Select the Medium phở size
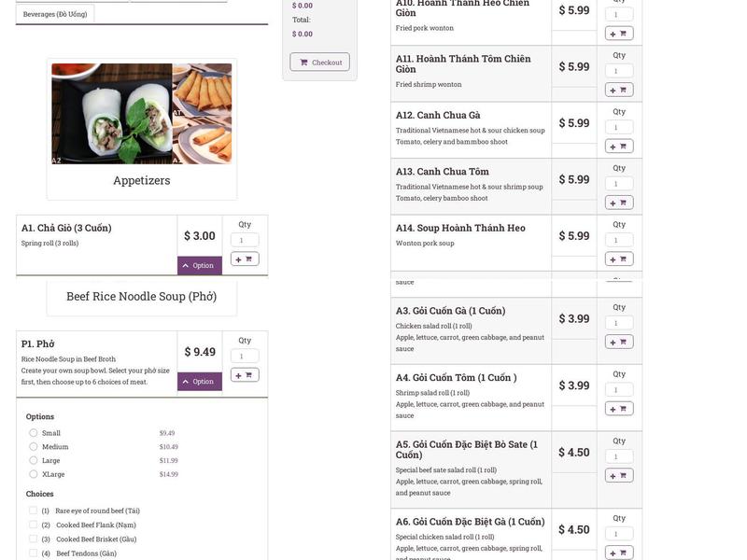747x560 pixels. [32, 445]
